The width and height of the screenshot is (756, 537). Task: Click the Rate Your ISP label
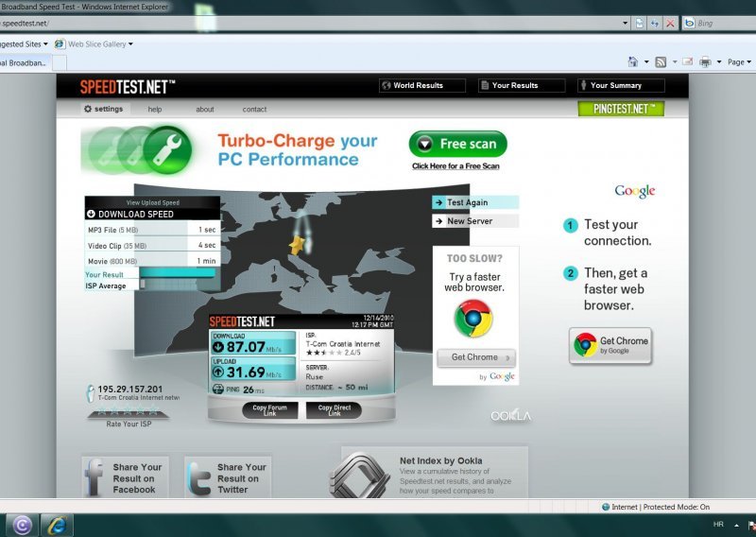click(129, 424)
